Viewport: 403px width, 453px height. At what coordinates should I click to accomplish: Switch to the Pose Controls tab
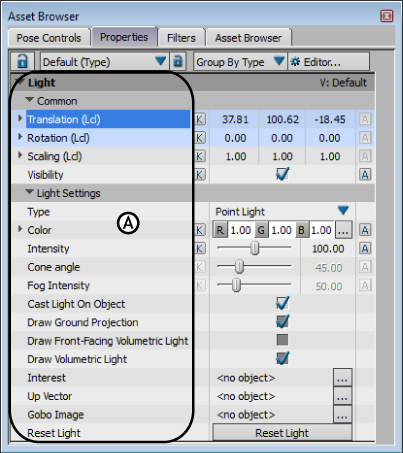49,38
